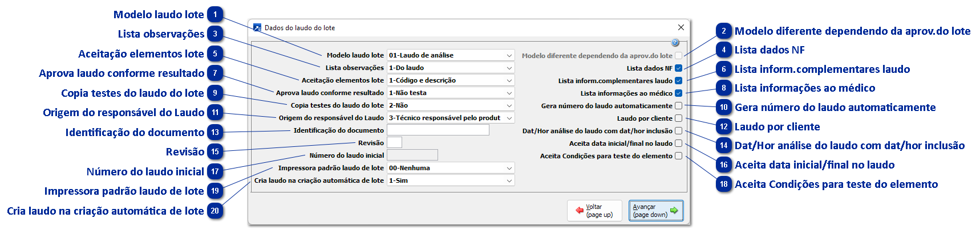980x230 pixels.
Task: Click numbered callout badge 13
Action: (x=215, y=133)
